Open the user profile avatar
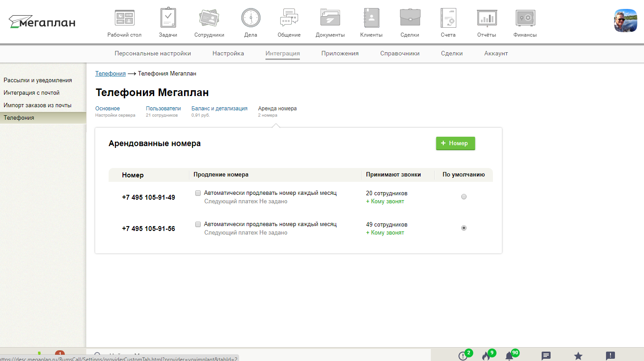This screenshot has width=644, height=361. (x=625, y=21)
